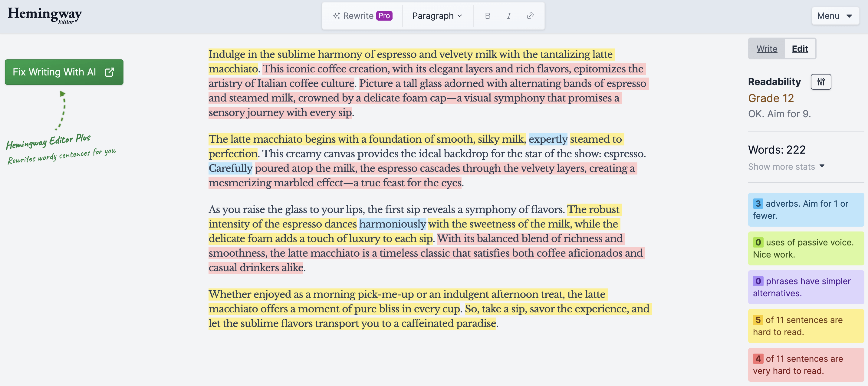Image resolution: width=868 pixels, height=386 pixels.
Task: Click the highlighted adverb 'Carefully'
Action: 231,168
